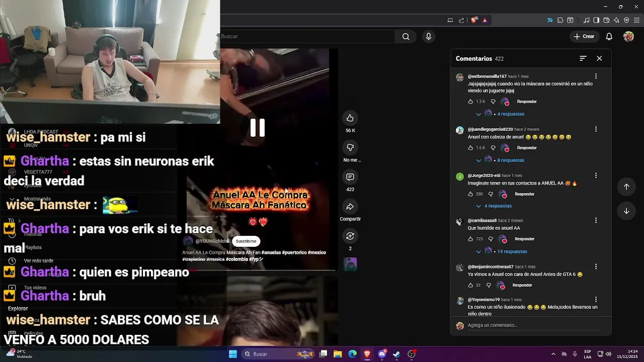Viewport: 644px width, 362px height.
Task: Click the like button with 56 K
Action: [x=350, y=118]
